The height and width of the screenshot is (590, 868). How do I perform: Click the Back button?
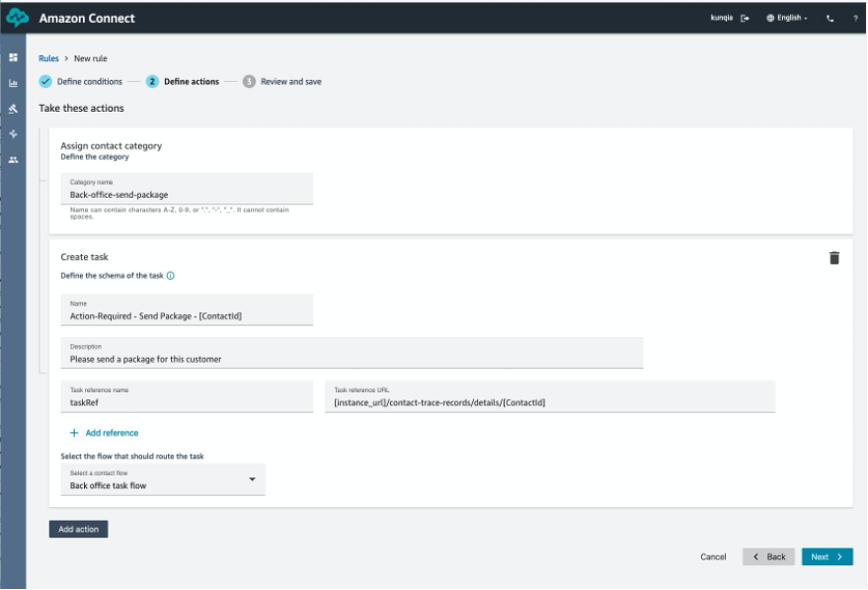click(768, 556)
